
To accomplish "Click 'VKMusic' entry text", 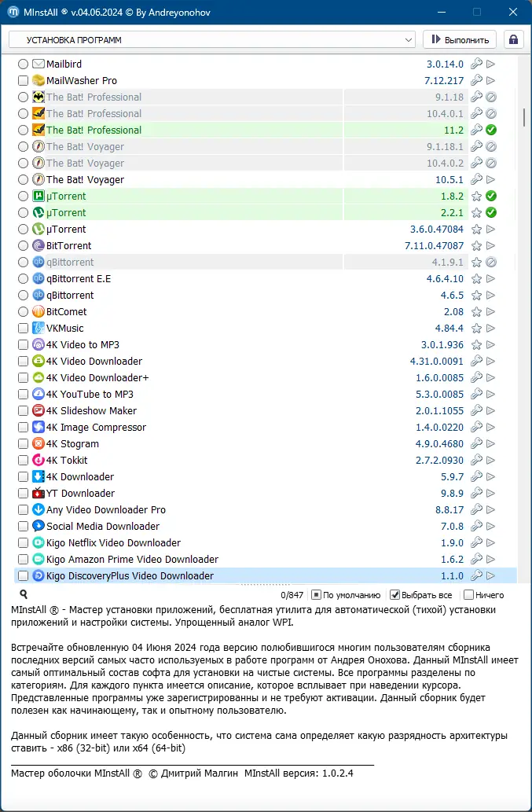I will point(64,329).
